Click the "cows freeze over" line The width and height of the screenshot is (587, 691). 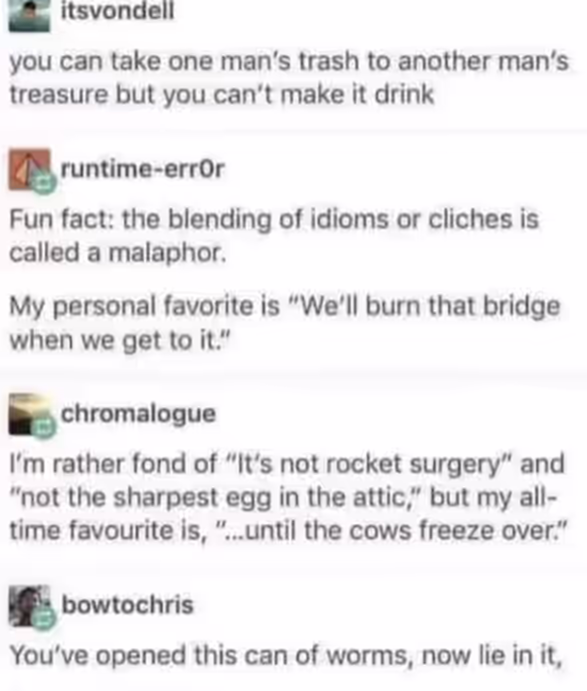[x=289, y=531]
